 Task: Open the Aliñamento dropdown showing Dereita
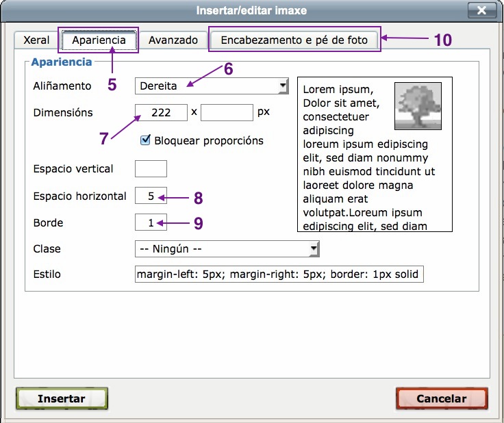(x=212, y=86)
